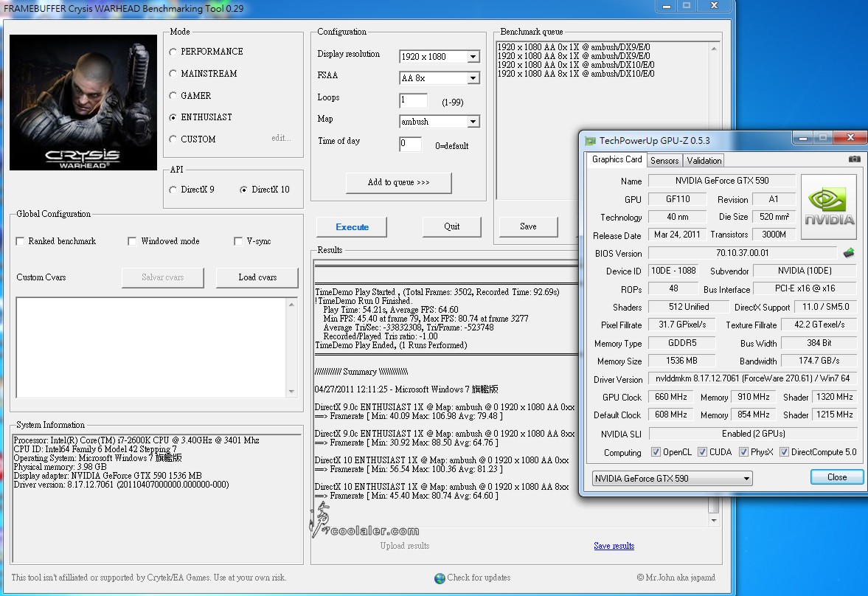Click the Crysis Warhead cover image
868x596 pixels.
(83, 103)
